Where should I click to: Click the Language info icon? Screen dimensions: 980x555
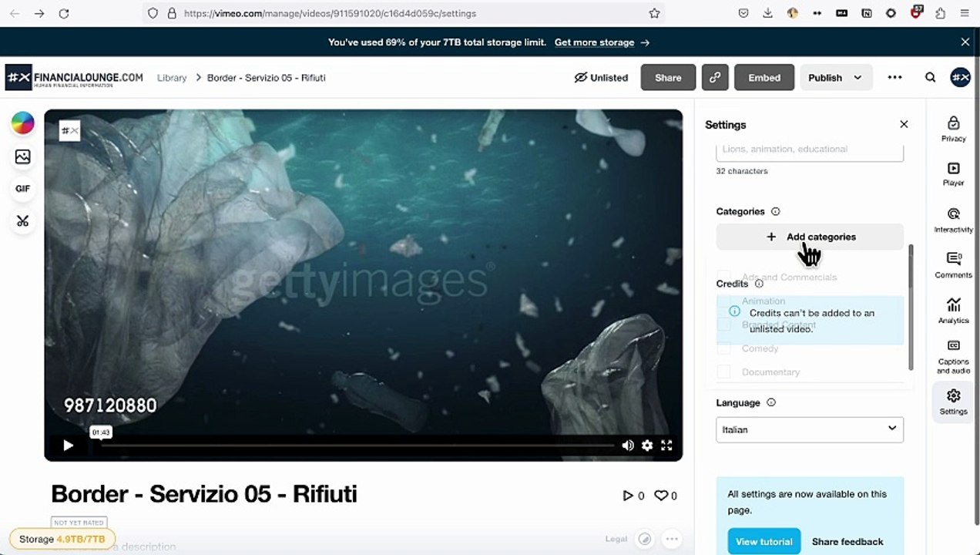pos(771,402)
